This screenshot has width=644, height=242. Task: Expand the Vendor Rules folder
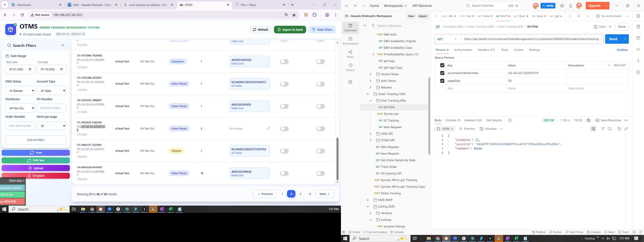371,74
